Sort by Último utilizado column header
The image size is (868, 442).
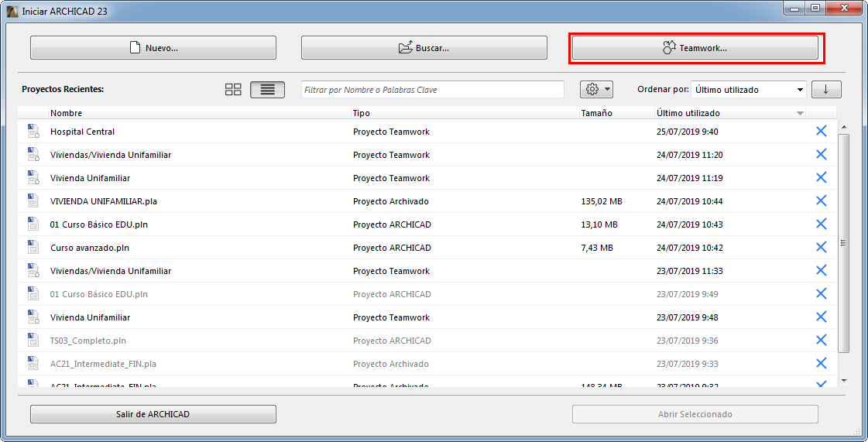729,113
